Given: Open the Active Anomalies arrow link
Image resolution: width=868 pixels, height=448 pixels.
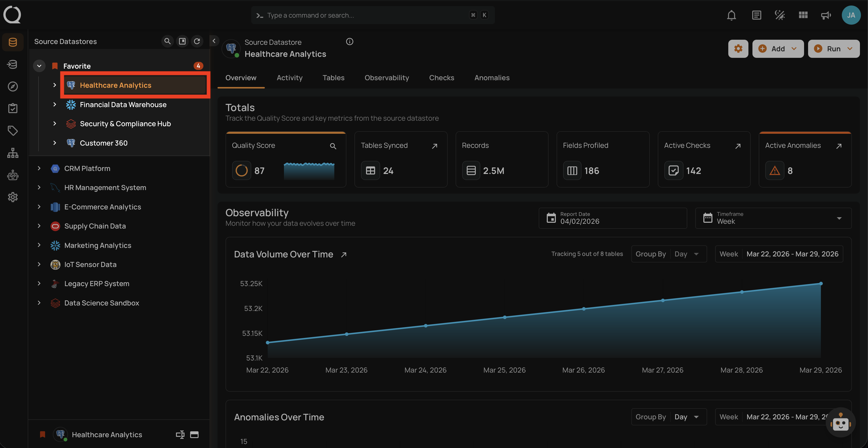Looking at the screenshot, I should pyautogui.click(x=839, y=146).
